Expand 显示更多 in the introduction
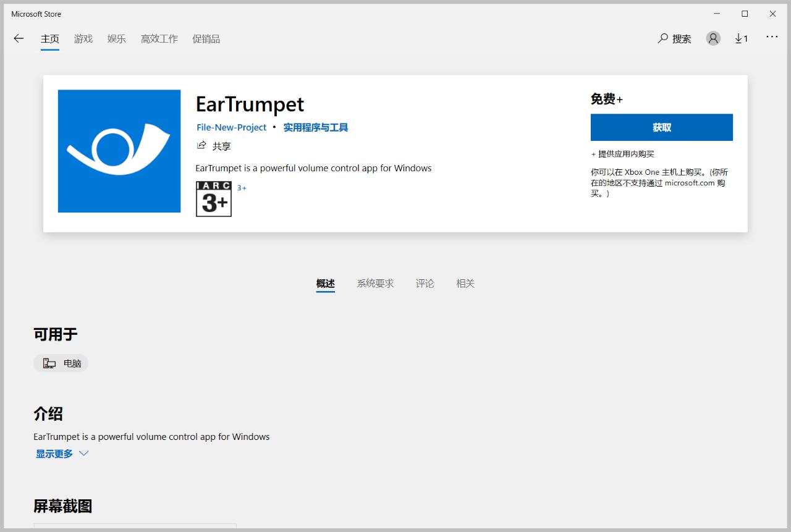This screenshot has height=532, width=791. (54, 454)
